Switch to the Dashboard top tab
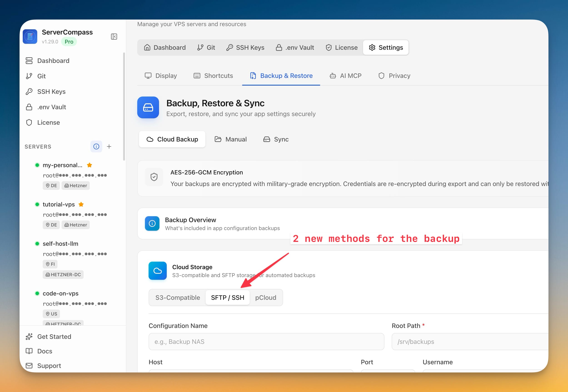The height and width of the screenshot is (392, 568). (165, 47)
